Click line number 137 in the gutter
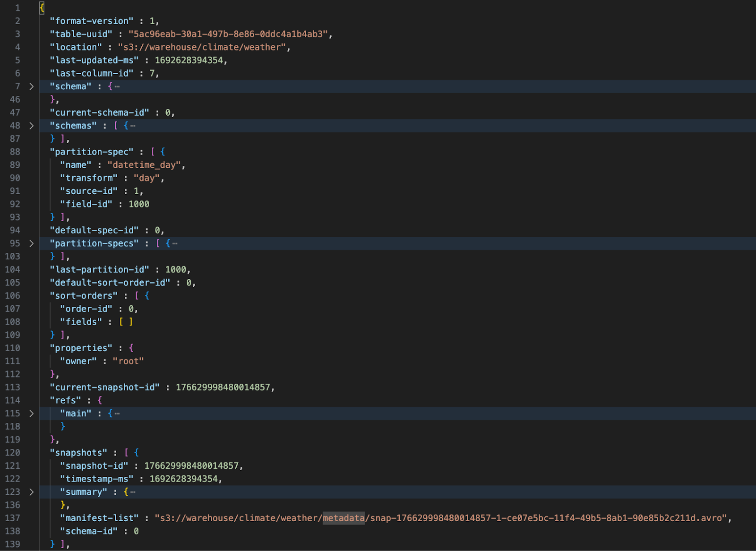This screenshot has width=756, height=551. click(13, 518)
